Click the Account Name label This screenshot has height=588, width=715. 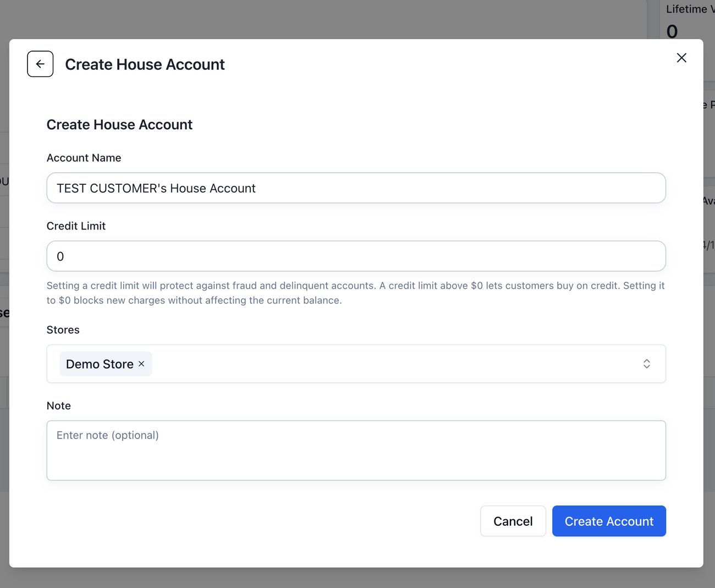(x=84, y=158)
